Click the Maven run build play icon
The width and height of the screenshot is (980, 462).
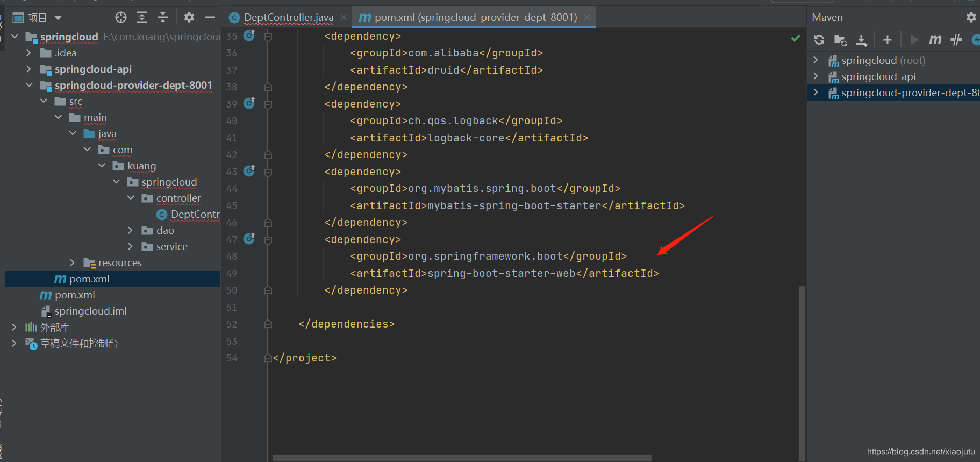point(914,40)
